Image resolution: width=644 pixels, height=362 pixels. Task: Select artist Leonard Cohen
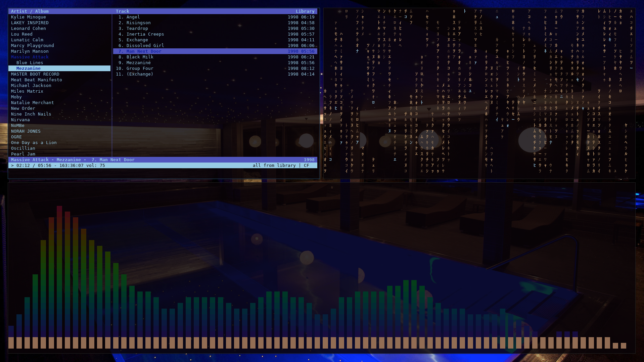pyautogui.click(x=28, y=29)
